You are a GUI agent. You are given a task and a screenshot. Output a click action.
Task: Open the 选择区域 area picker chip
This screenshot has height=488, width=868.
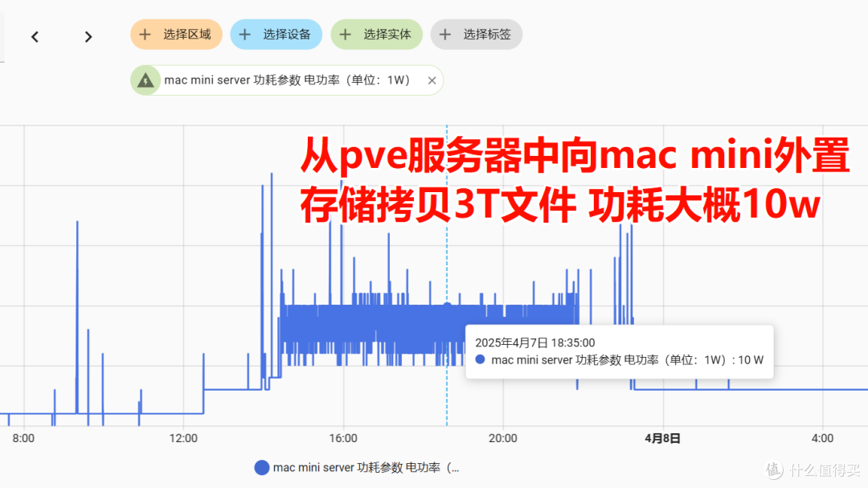[176, 35]
